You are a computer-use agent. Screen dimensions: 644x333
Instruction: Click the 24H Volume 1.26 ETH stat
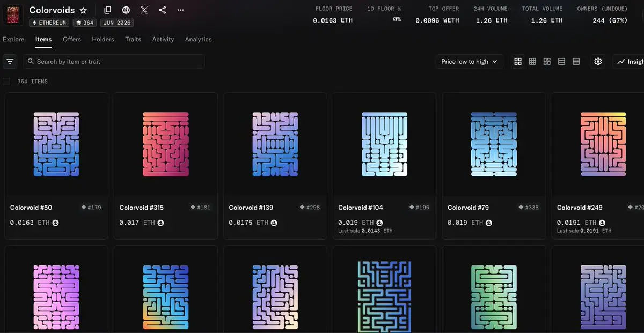pos(491,15)
